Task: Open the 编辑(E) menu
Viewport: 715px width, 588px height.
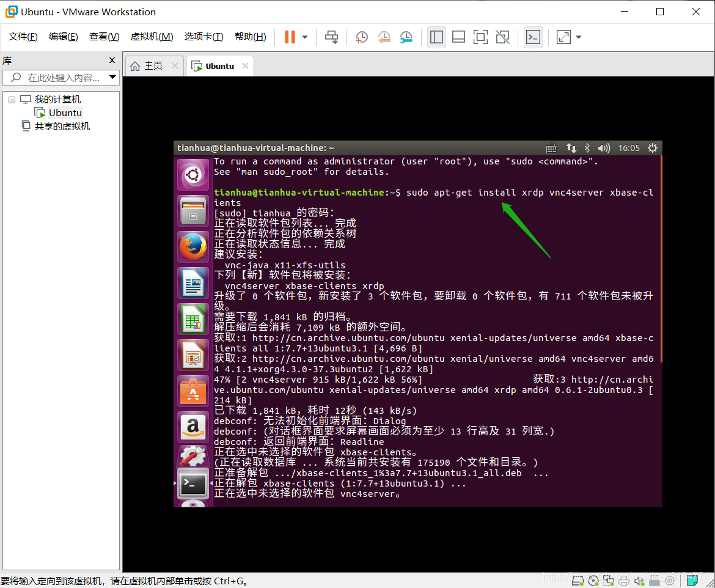Action: (64, 37)
